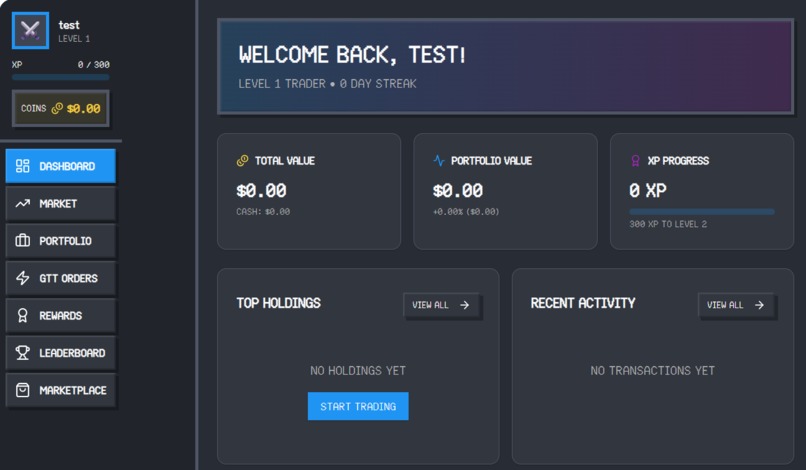
Task: Click the 'NO HOLDINGS YET' message
Action: coord(358,371)
